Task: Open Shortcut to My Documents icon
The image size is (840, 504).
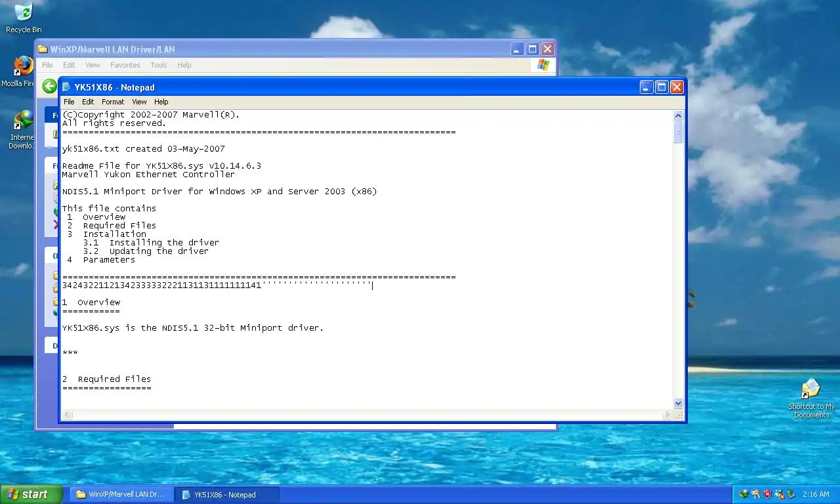Action: tap(811, 398)
